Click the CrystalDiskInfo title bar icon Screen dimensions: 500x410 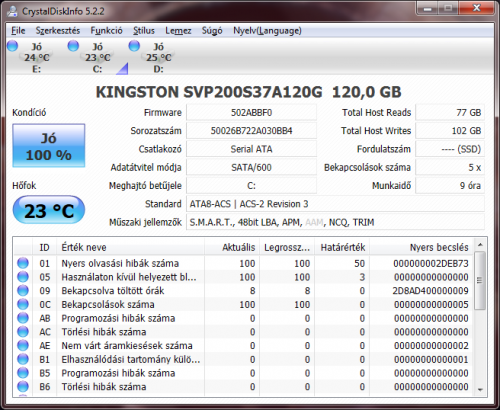(13, 11)
